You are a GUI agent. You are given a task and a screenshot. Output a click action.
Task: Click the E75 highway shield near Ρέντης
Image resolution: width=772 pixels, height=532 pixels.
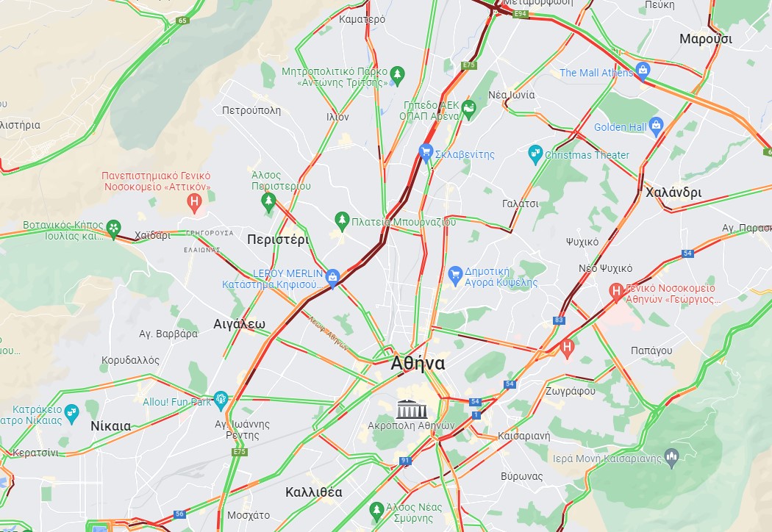point(239,452)
